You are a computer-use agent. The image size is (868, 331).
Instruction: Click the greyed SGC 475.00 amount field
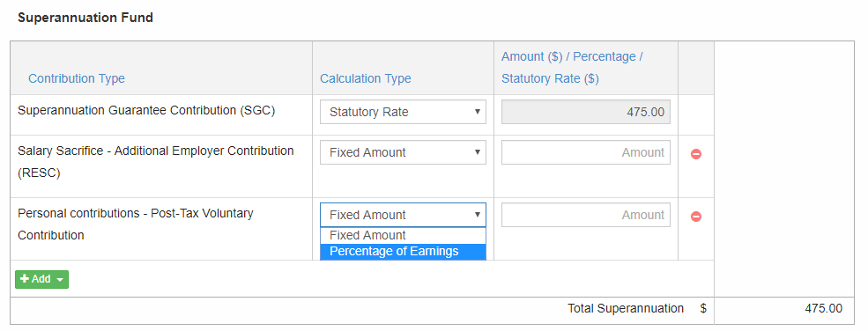point(586,112)
